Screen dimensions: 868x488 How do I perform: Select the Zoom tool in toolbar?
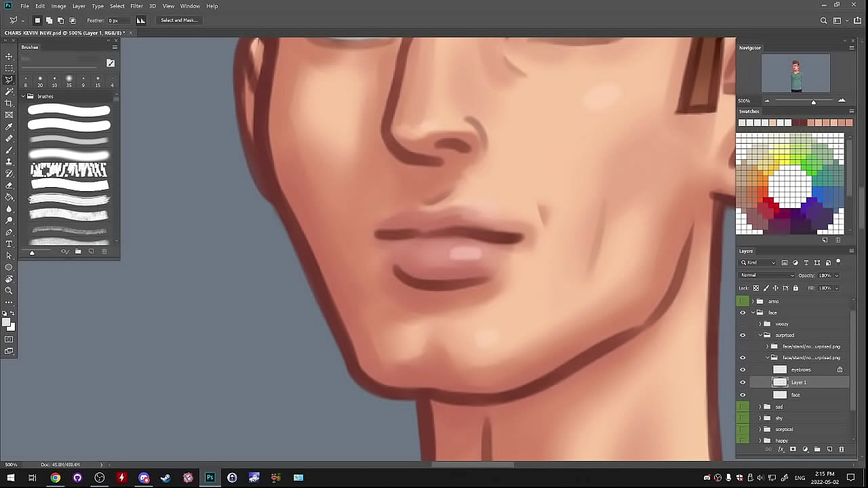click(9, 291)
